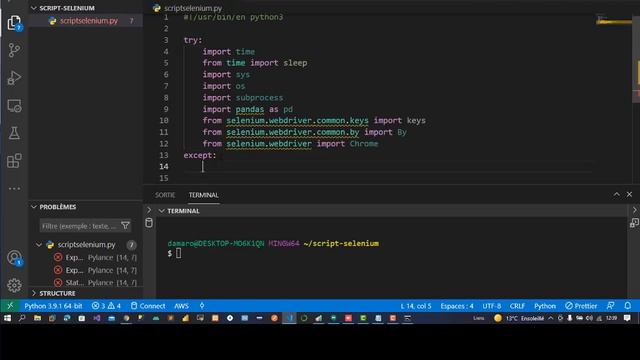Select Python 3.9.1 64-bit interpreter

coord(53,306)
